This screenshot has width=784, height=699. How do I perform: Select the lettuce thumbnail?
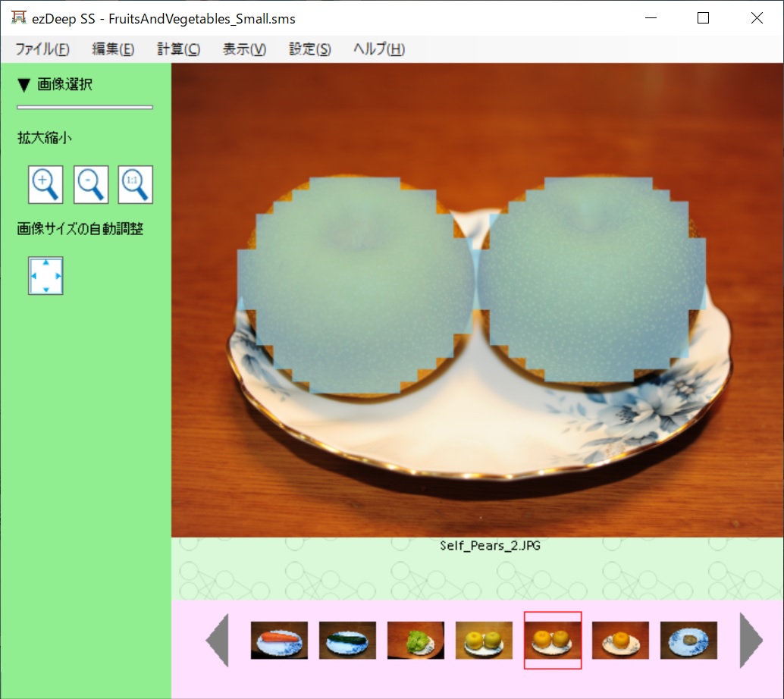coord(416,641)
